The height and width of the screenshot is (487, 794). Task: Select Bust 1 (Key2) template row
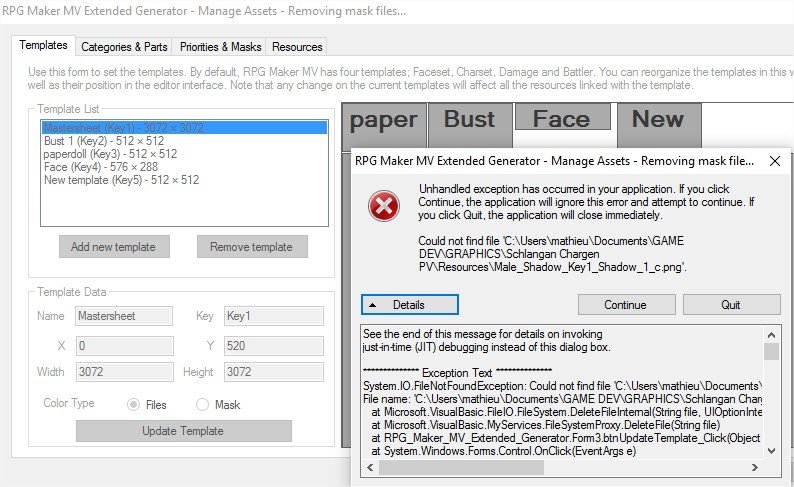[184, 141]
